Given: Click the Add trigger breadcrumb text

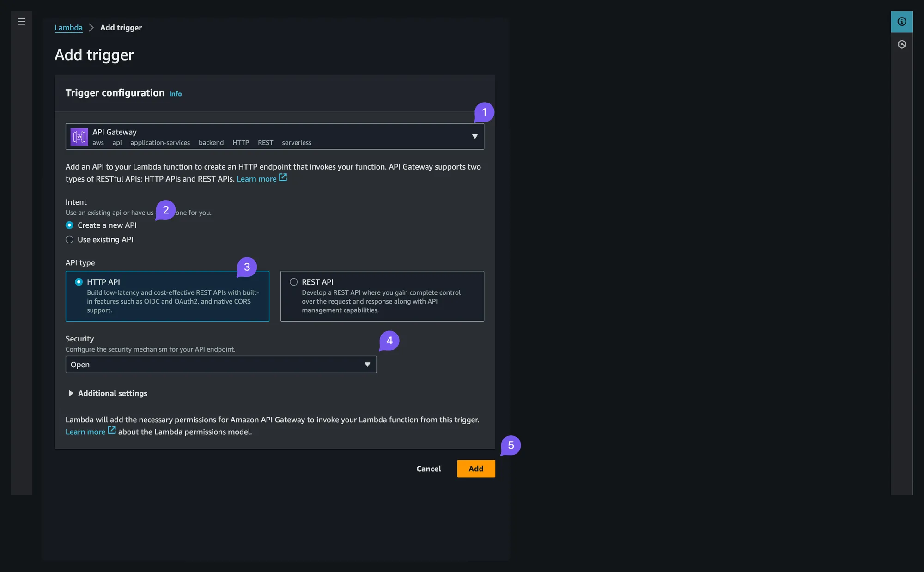Looking at the screenshot, I should click(121, 28).
